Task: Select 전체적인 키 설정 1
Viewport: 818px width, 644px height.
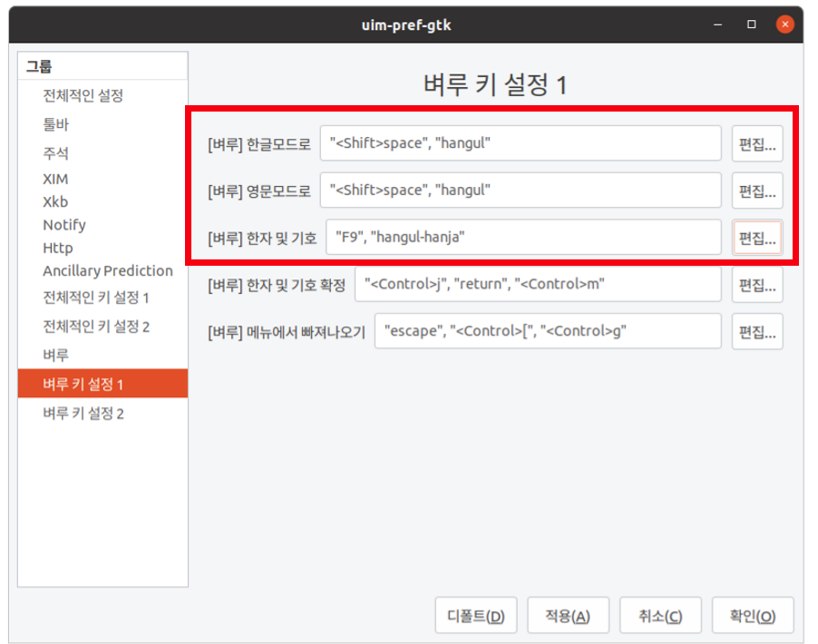Action: coord(102,298)
